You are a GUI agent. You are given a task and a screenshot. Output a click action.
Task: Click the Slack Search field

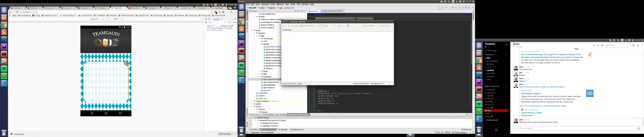coord(618,45)
